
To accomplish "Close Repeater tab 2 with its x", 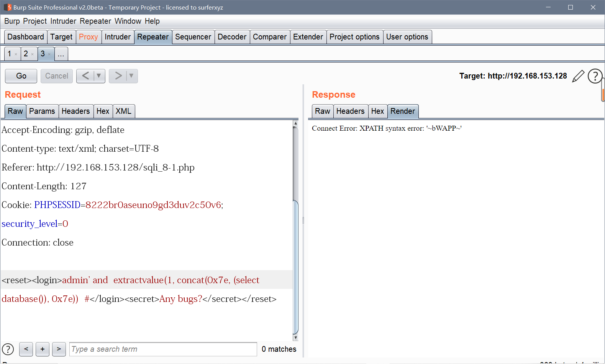I will coord(32,54).
